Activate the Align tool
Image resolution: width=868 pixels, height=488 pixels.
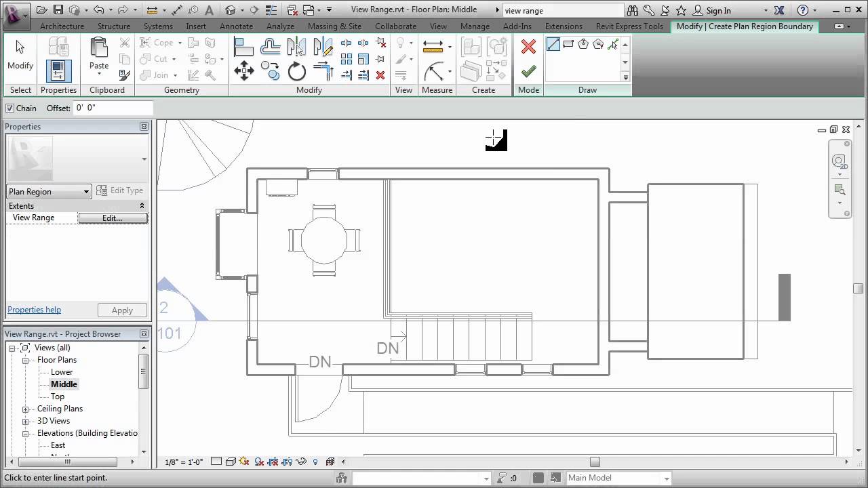pyautogui.click(x=244, y=45)
